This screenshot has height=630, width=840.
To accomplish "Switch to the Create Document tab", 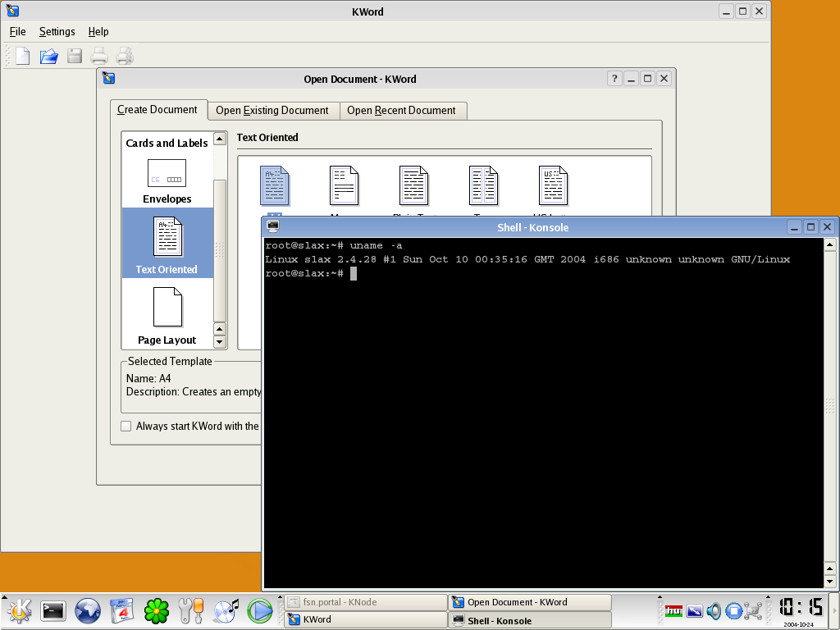I will [157, 110].
